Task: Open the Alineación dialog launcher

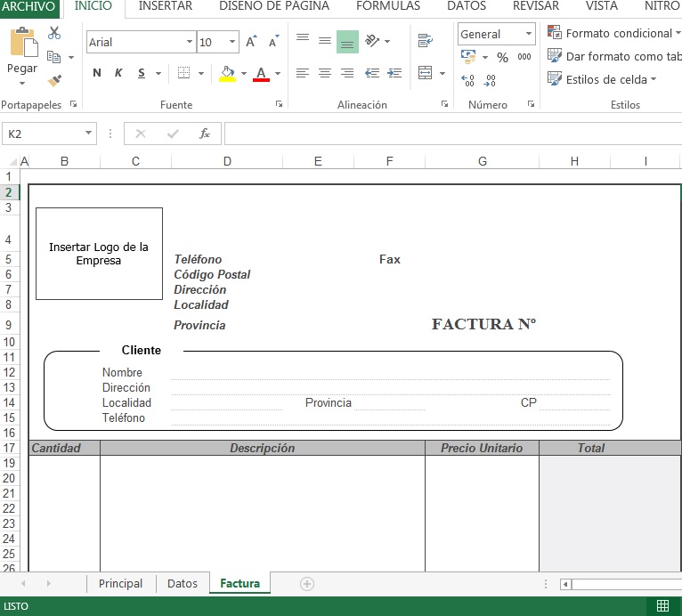Action: [444, 104]
